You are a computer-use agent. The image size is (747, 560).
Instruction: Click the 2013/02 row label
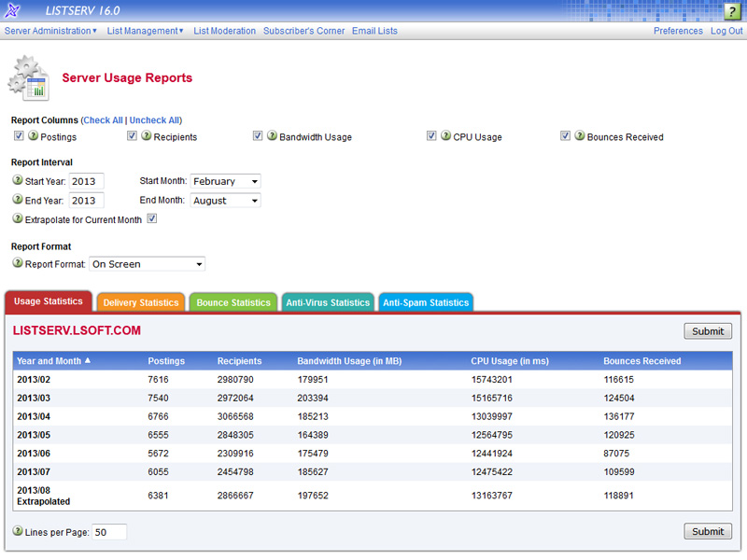[x=34, y=380]
